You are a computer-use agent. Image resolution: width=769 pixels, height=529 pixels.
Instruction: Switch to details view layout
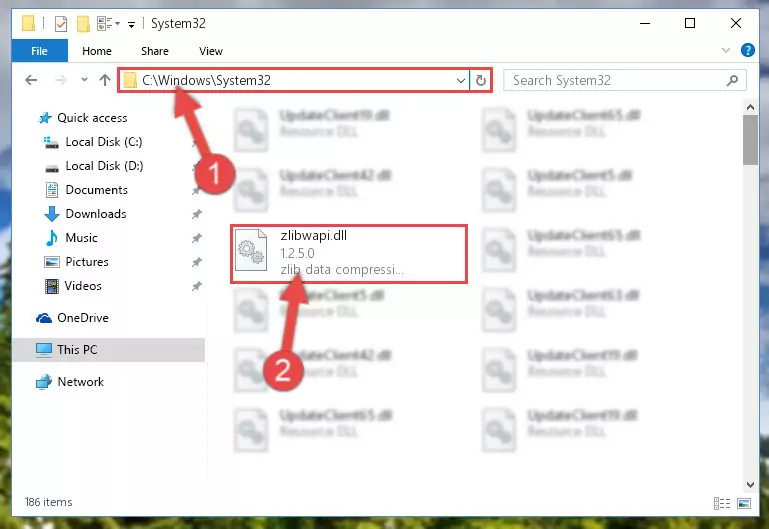pyautogui.click(x=721, y=503)
